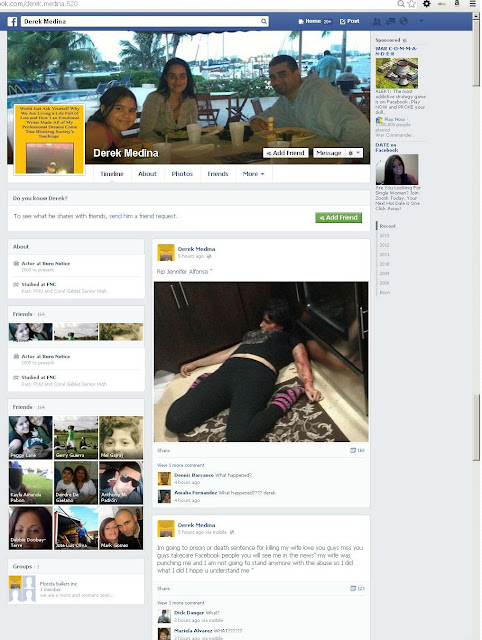
Task: Click the Amazon extension icon
Action: [457, 3]
